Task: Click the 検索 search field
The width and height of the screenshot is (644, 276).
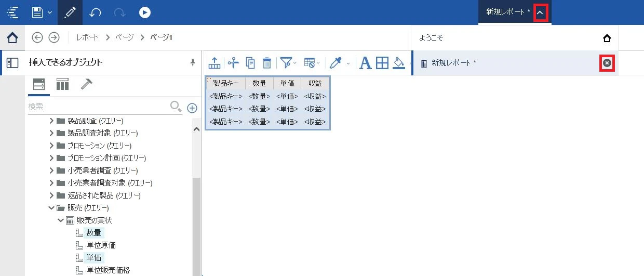Action: (x=99, y=106)
